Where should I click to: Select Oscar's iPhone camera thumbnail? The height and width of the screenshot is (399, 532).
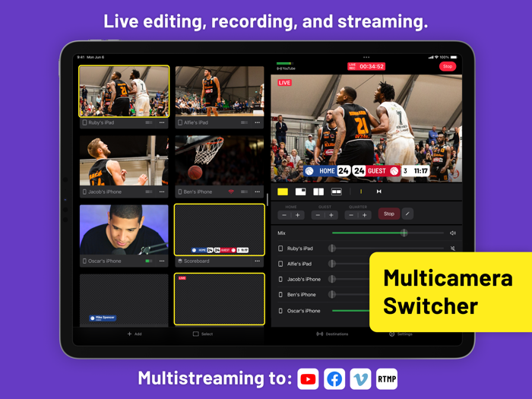click(124, 230)
